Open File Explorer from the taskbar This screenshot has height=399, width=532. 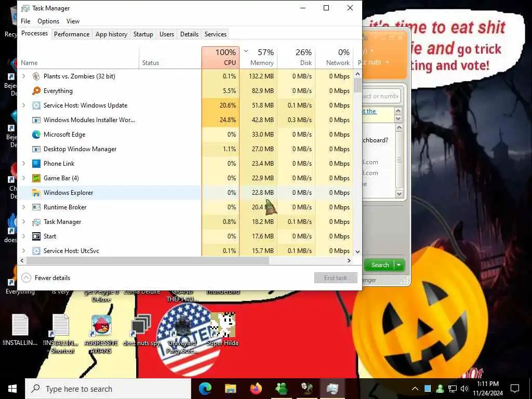[x=230, y=388]
